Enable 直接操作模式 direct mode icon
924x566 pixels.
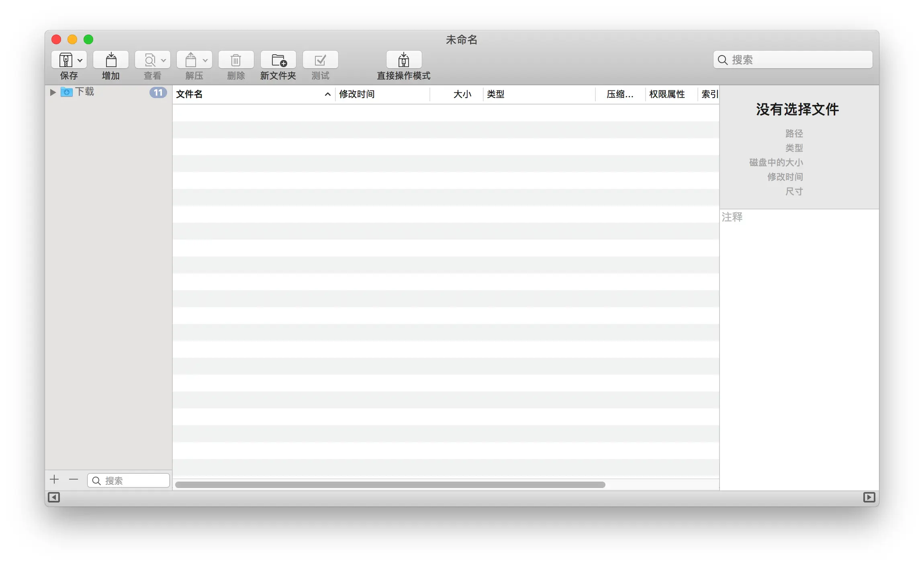pyautogui.click(x=404, y=60)
